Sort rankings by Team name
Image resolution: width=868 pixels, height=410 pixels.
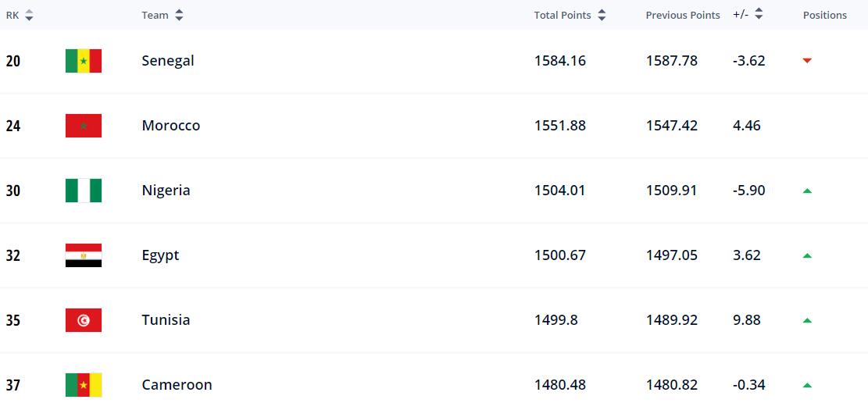pos(179,15)
